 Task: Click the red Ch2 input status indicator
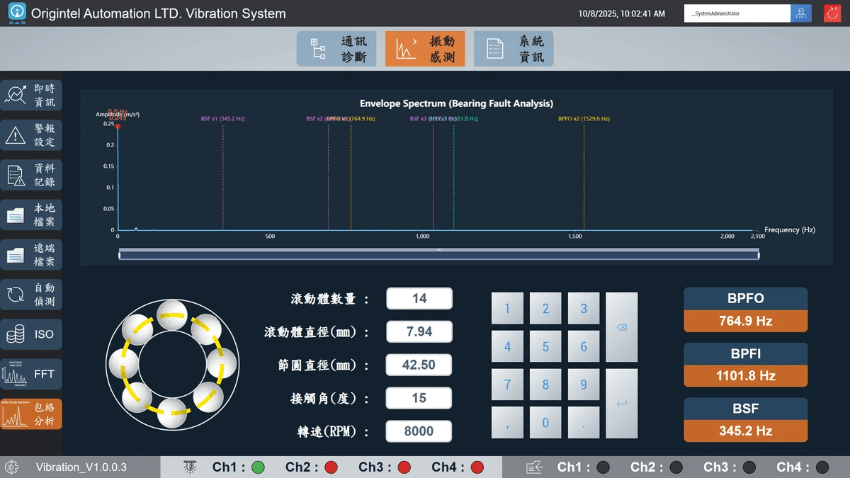pyautogui.click(x=331, y=467)
